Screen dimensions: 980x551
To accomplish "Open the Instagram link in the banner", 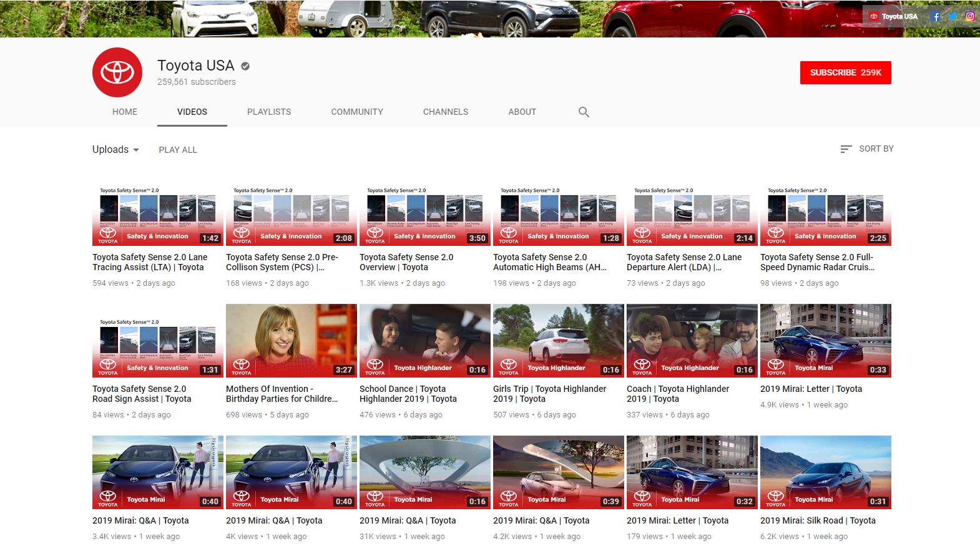I will (969, 17).
